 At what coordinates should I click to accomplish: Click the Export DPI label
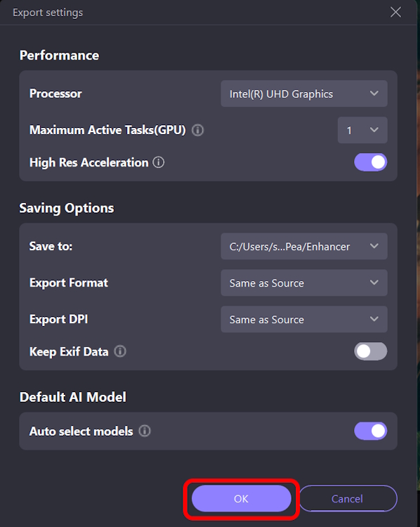(58, 319)
